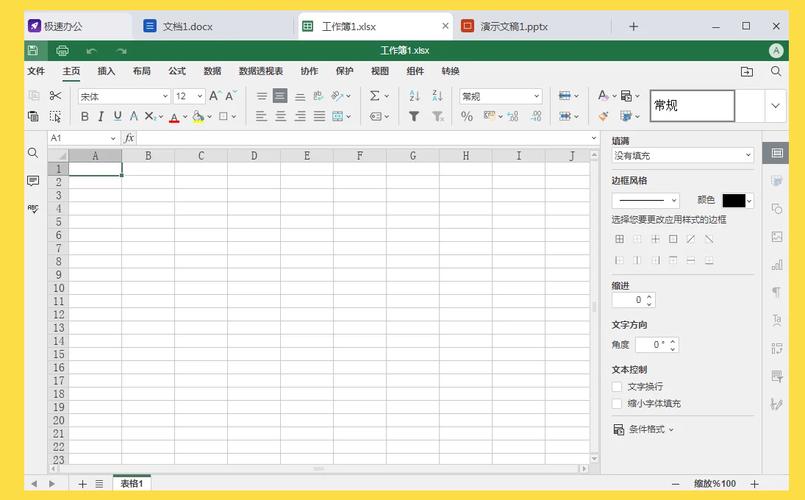Clear filter with funnel X icon
Image resolution: width=805 pixels, height=500 pixels.
tap(437, 117)
